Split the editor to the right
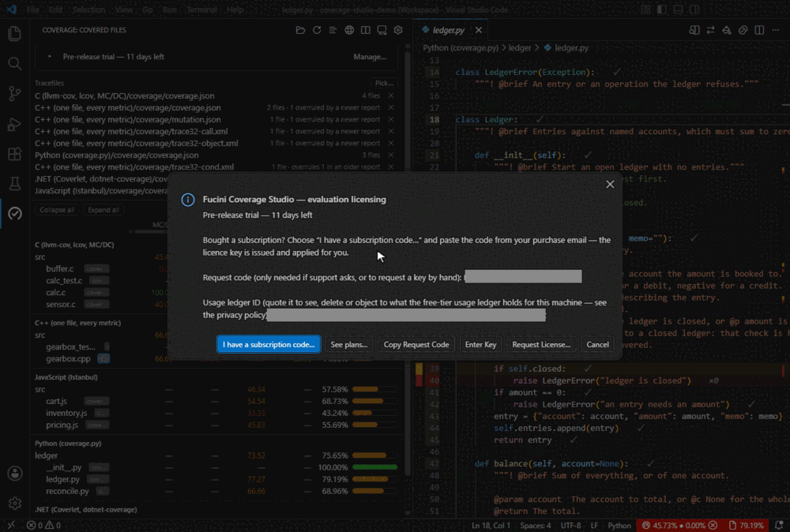This screenshot has width=790, height=532. (759, 30)
